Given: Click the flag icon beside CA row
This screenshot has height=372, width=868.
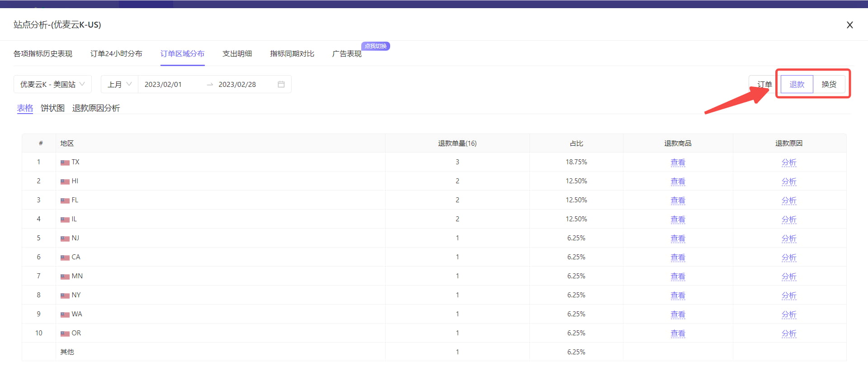Looking at the screenshot, I should point(65,258).
